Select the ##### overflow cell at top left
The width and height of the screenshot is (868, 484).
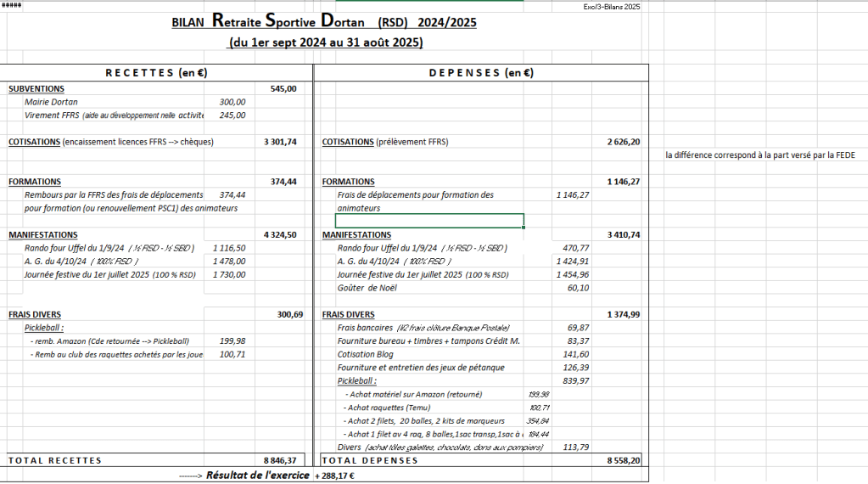point(14,6)
